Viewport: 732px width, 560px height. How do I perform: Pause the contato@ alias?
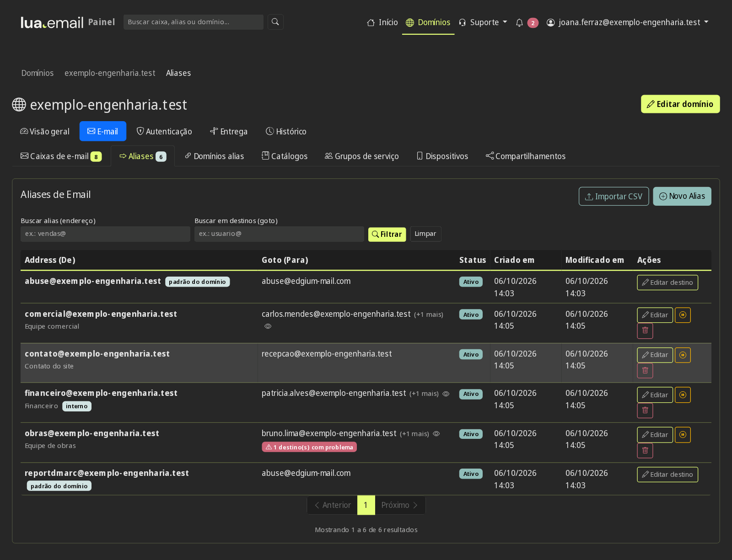683,355
